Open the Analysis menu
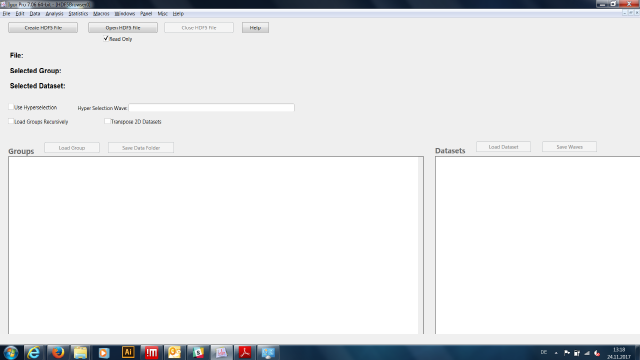The width and height of the screenshot is (640, 360). 54,13
